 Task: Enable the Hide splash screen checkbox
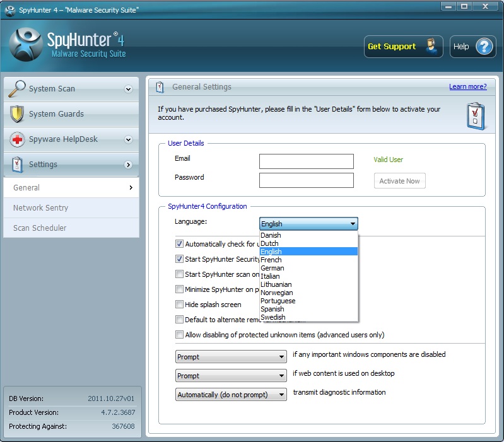coord(180,305)
